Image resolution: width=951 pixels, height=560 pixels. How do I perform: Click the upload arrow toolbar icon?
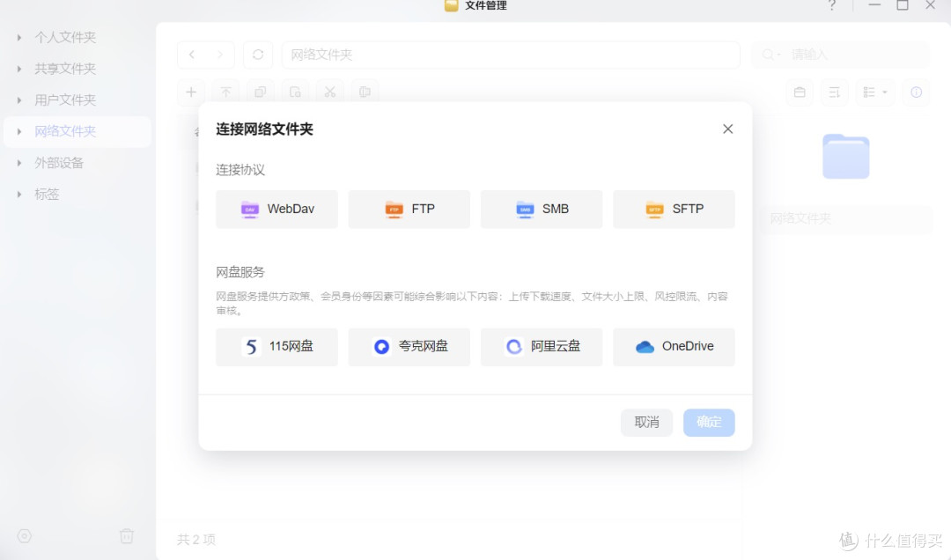[225, 92]
